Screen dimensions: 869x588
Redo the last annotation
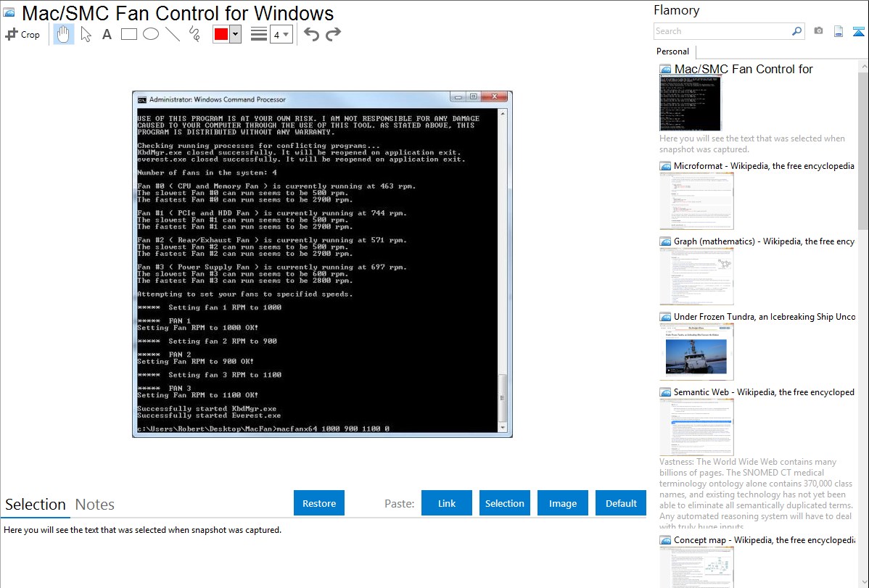(333, 34)
